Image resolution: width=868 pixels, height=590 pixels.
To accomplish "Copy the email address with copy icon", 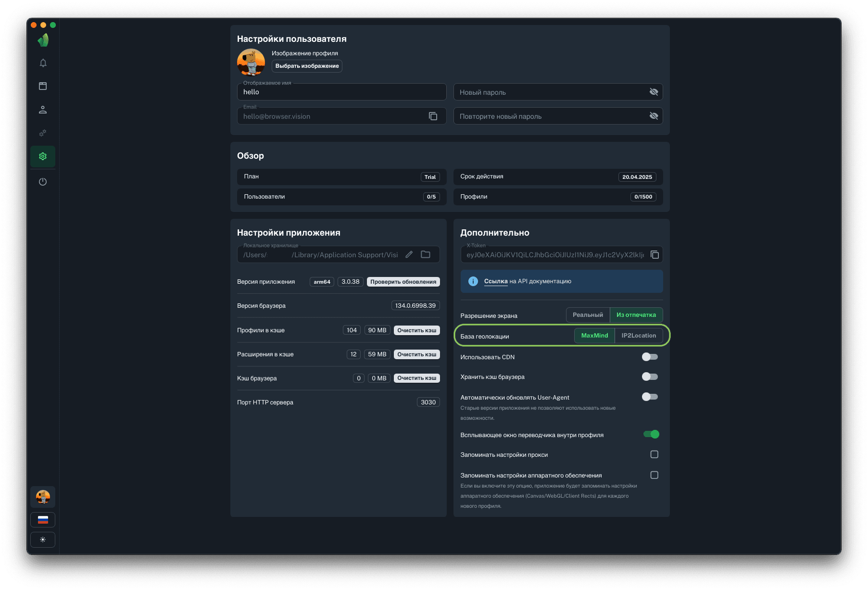I will [433, 116].
